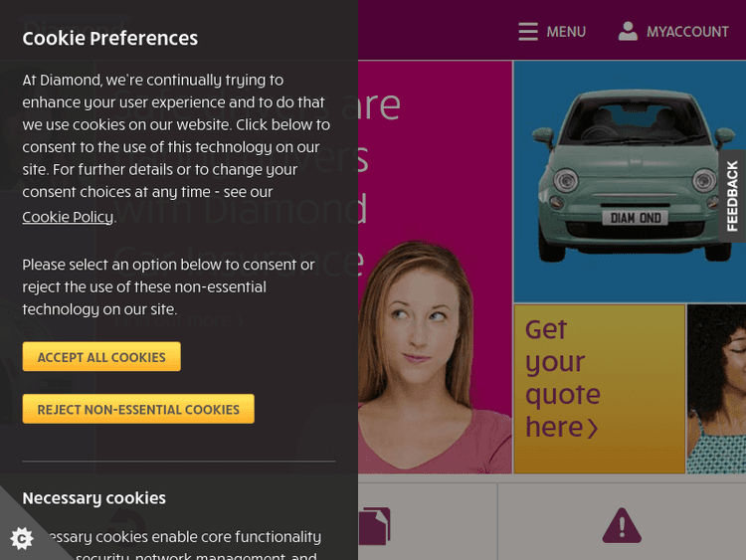
Task: Click the curly-haired woman photo tile
Action: pyautogui.click(x=716, y=389)
